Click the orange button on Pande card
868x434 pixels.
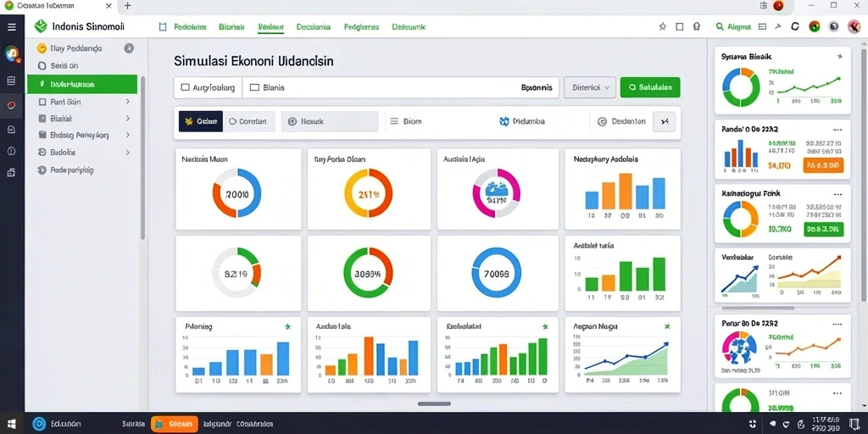point(822,164)
